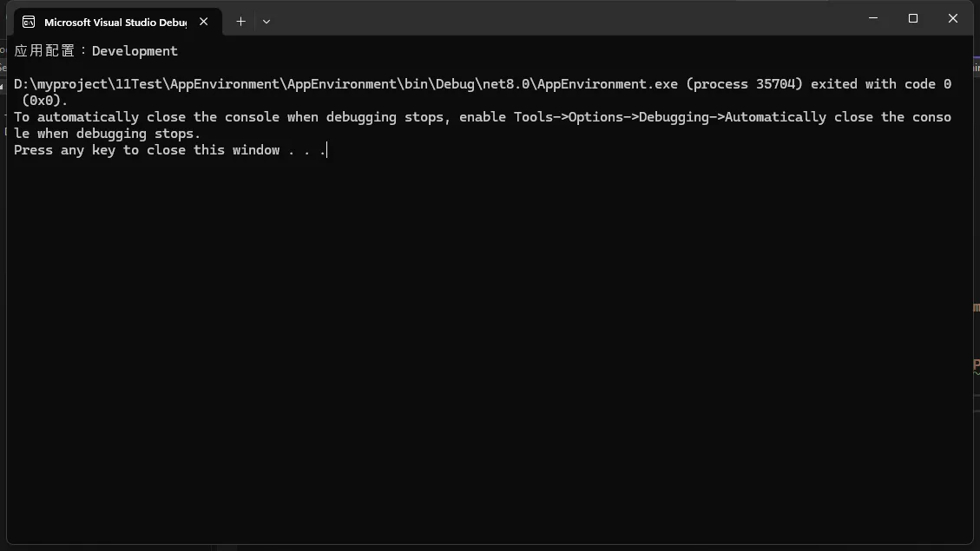The width and height of the screenshot is (980, 551).
Task: Click the process 35704 text
Action: point(747,84)
